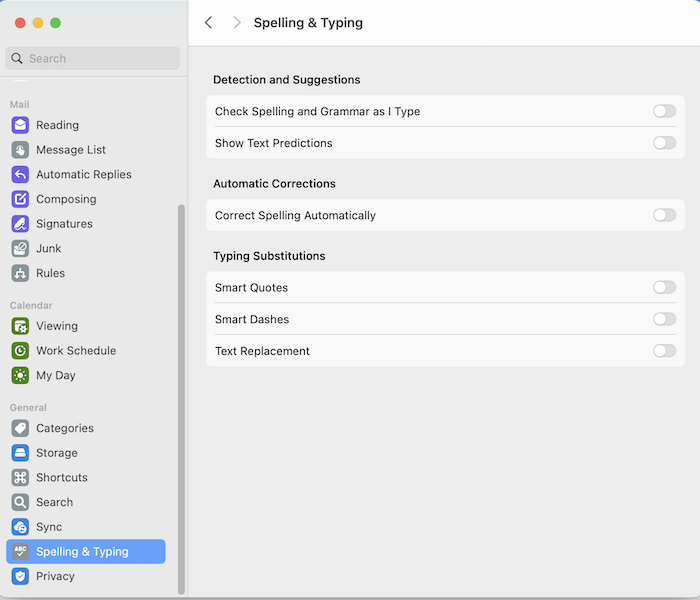Go forward using the right chevron
The image size is (700, 600).
coord(237,22)
